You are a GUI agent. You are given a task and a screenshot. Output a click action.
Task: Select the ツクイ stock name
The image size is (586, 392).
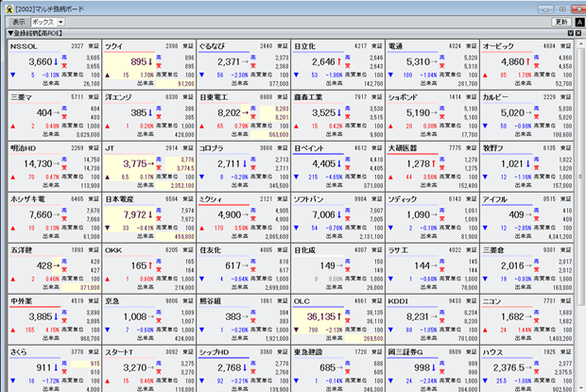coord(114,46)
